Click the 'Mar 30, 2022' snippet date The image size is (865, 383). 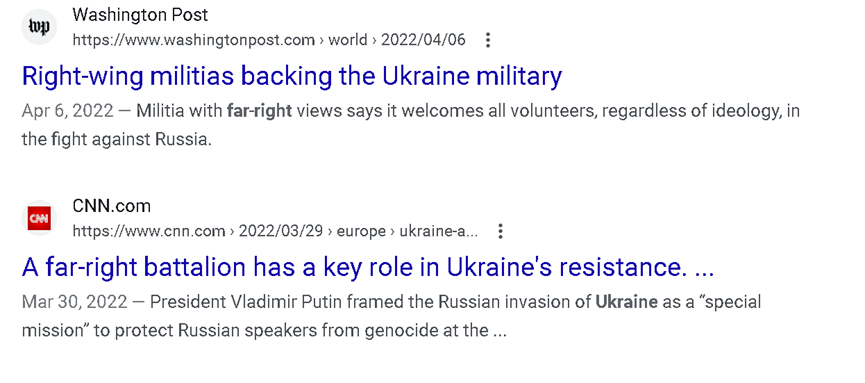click(x=74, y=302)
